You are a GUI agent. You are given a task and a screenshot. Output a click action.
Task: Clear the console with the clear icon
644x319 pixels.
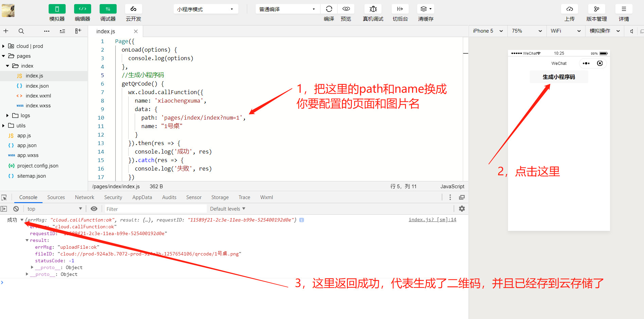pyautogui.click(x=16, y=209)
